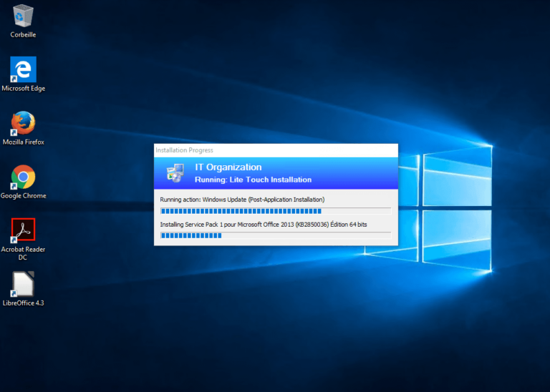Image resolution: width=550 pixels, height=392 pixels.
Task: Select the LibreOffice 4.3 desktop icon
Action: point(23,284)
